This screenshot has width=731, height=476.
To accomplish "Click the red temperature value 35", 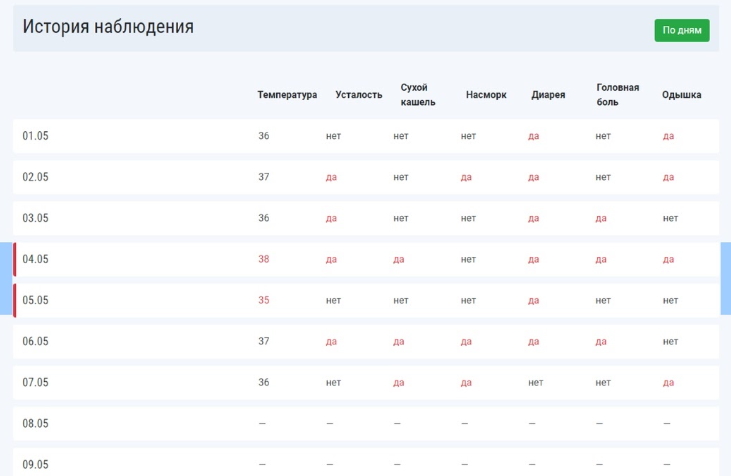I will (x=264, y=300).
